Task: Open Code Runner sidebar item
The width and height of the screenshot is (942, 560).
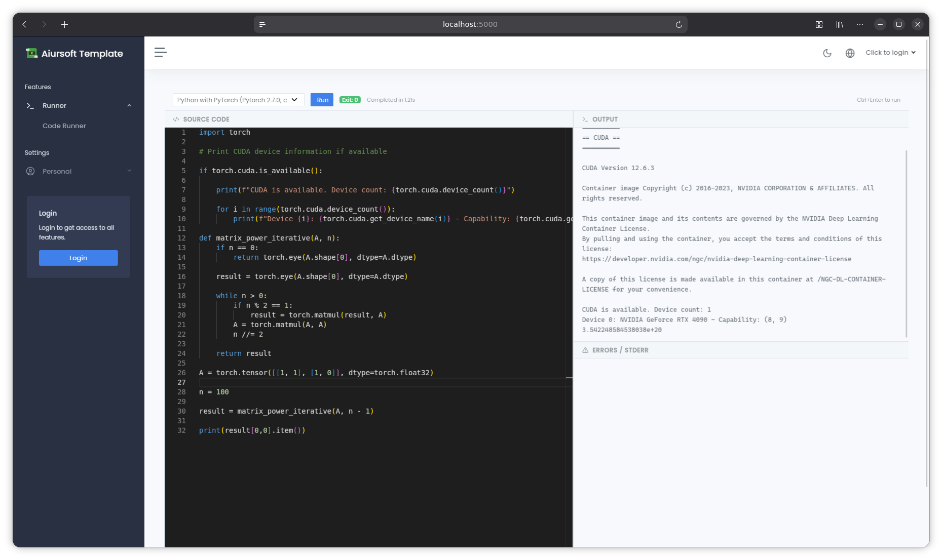Action: click(x=64, y=126)
